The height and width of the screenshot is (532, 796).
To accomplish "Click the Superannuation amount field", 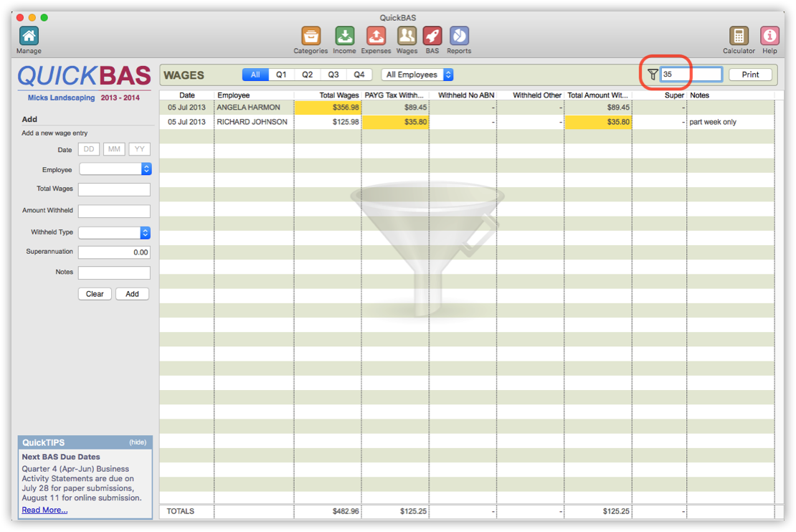I will [x=114, y=252].
